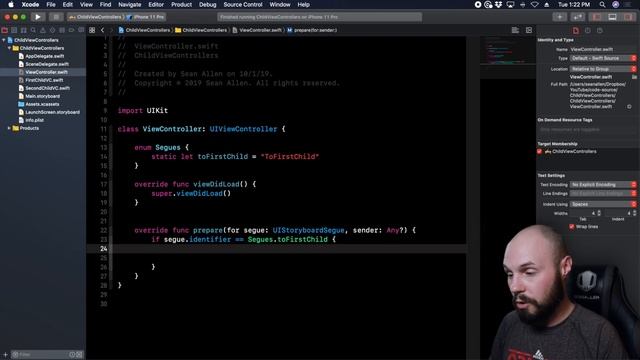Show the Find navigator
The image size is (640, 360).
[33, 30]
